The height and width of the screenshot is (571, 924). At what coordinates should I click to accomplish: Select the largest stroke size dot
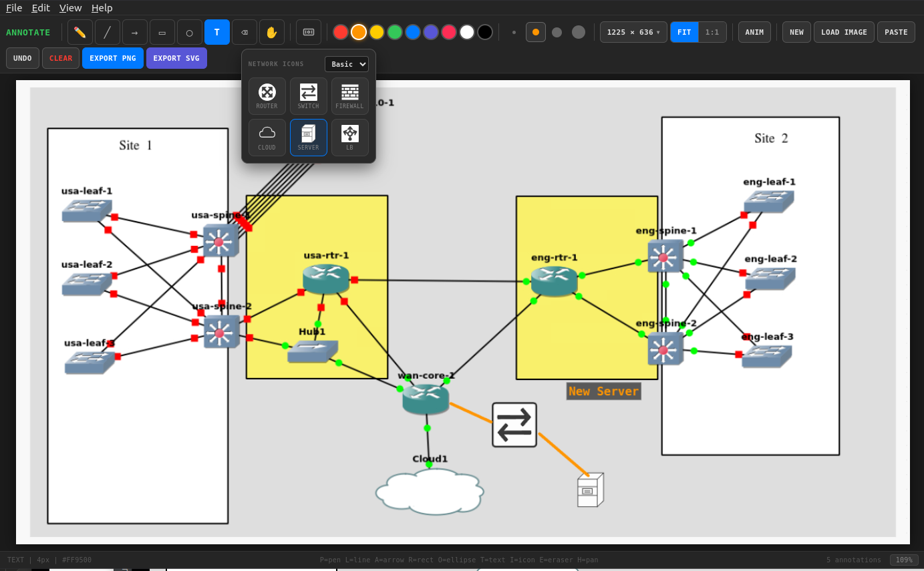[x=577, y=31]
